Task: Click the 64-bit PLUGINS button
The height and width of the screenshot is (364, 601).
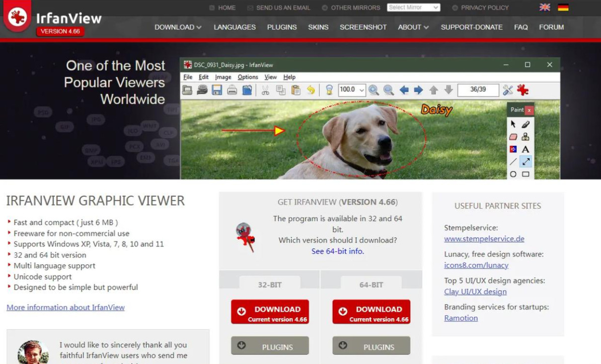Action: coord(371,346)
